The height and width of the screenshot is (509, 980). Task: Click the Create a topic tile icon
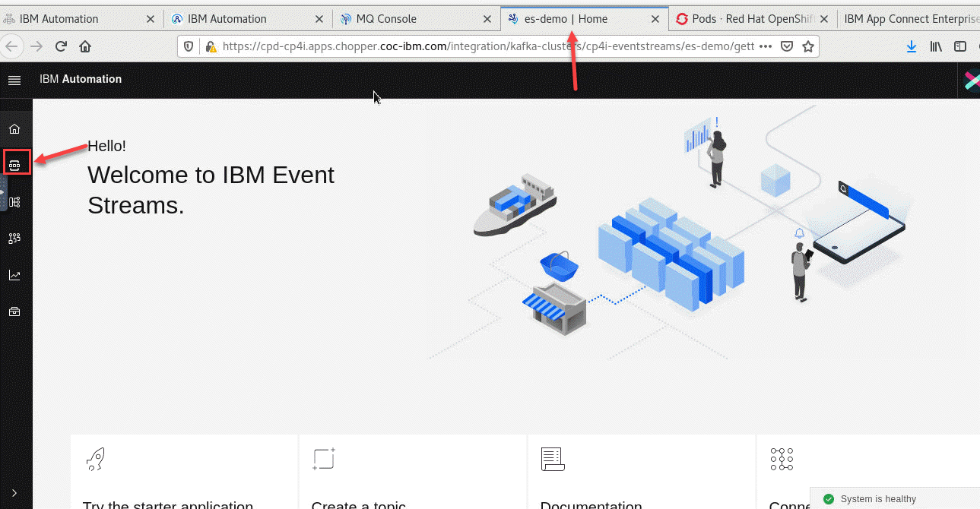tap(324, 459)
